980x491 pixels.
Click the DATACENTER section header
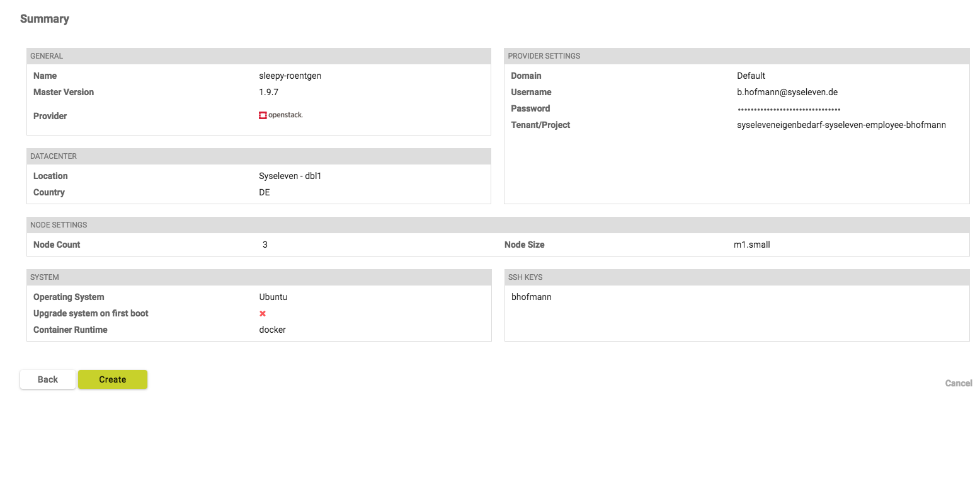tap(52, 156)
